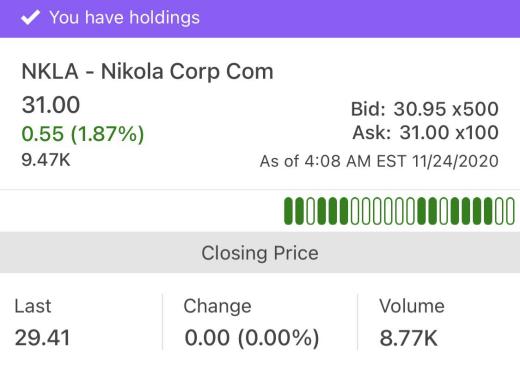Screen dimensions: 520x368
Task: Tap the 31.00 current price
Action: 51,105
